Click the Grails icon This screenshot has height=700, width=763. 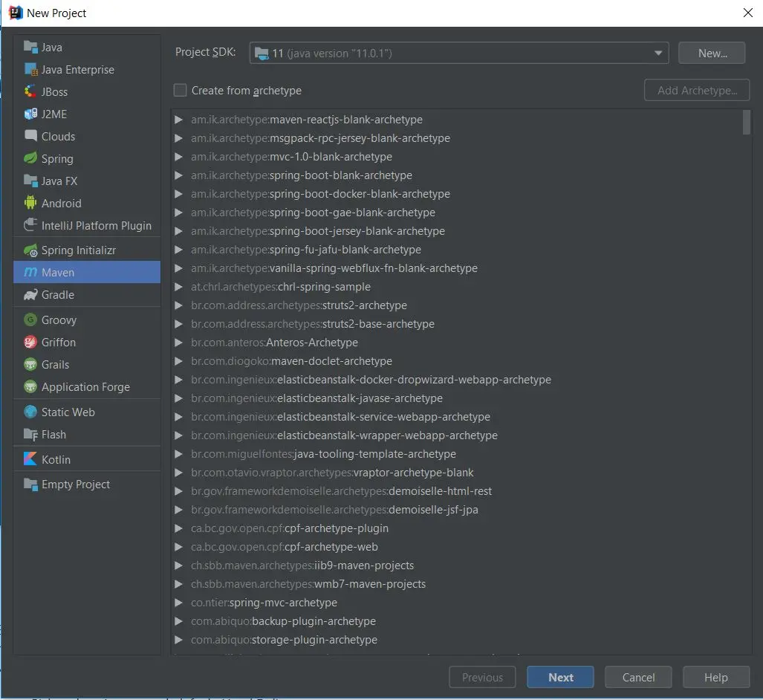tap(30, 364)
